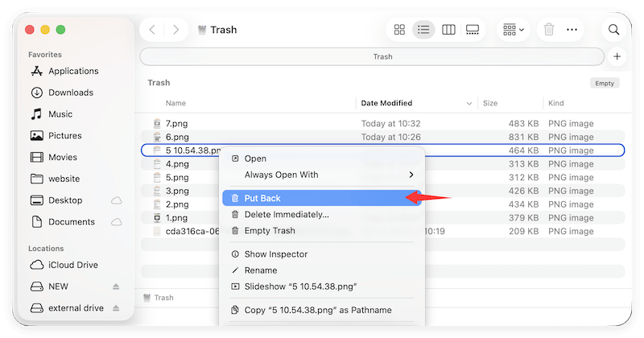This screenshot has width=644, height=338.
Task: Expand the Always Open With submenu
Action: pos(321,175)
